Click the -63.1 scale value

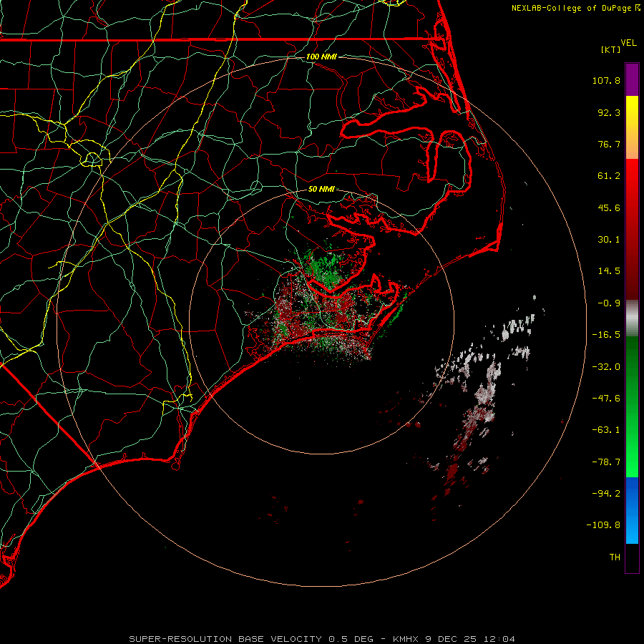[x=606, y=430]
